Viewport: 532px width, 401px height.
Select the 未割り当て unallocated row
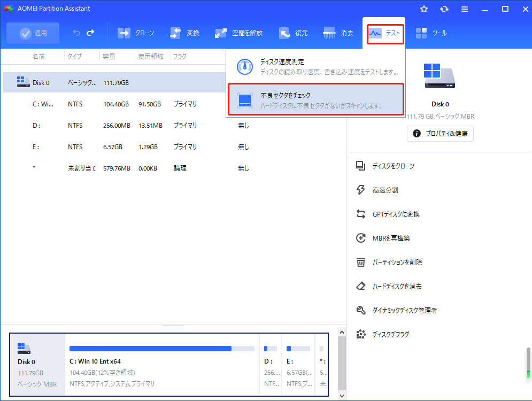175,168
